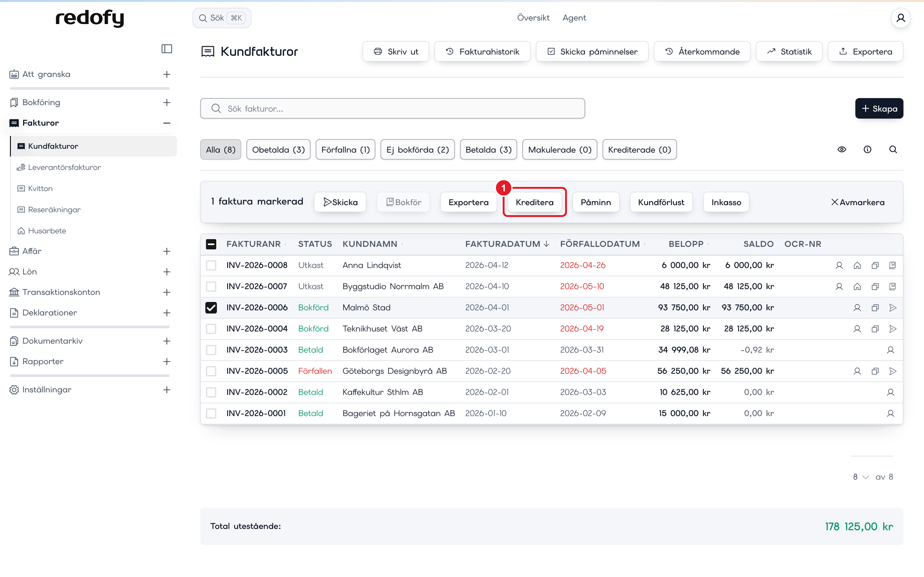
Task: Open the rows-per-page dropdown
Action: tap(861, 477)
